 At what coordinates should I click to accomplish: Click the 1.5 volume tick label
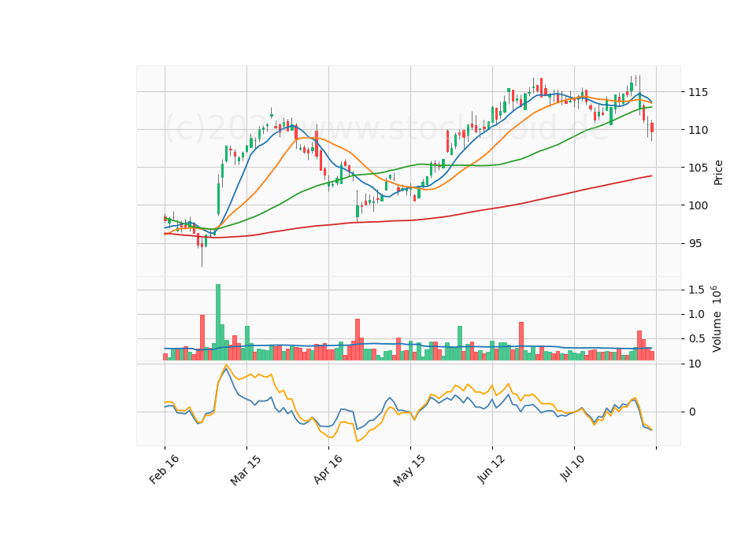tap(697, 290)
